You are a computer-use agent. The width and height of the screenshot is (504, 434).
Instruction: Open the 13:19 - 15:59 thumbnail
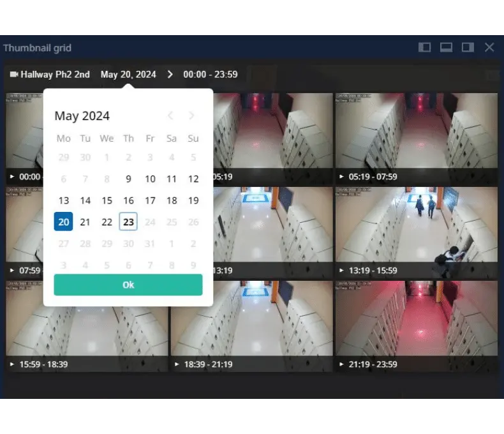click(417, 232)
